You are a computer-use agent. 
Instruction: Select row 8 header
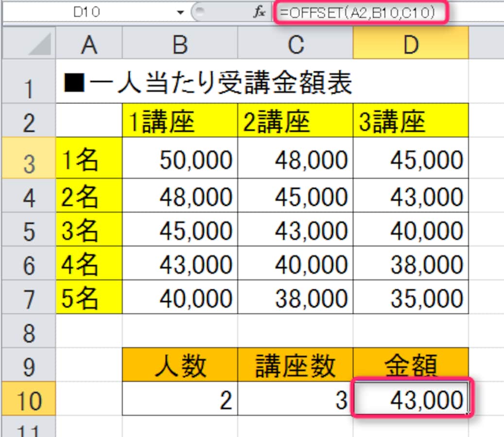[x=29, y=331]
